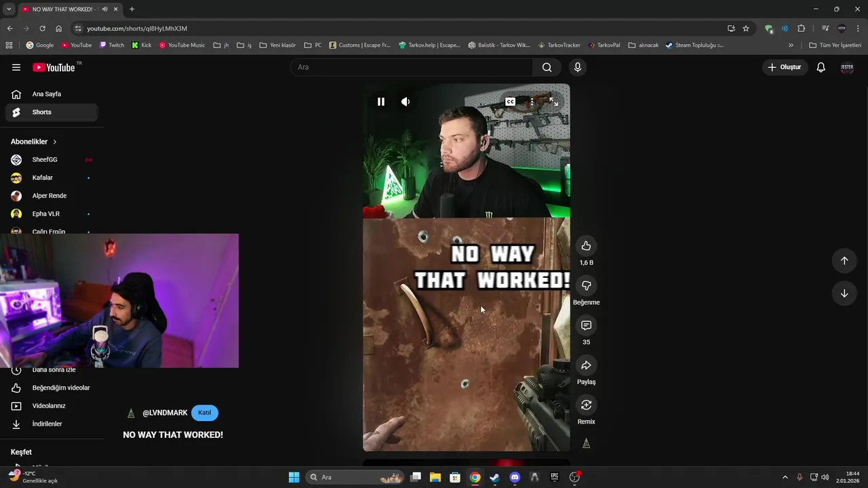868x488 pixels.
Task: Open YouTube notifications bell
Action: point(821,67)
